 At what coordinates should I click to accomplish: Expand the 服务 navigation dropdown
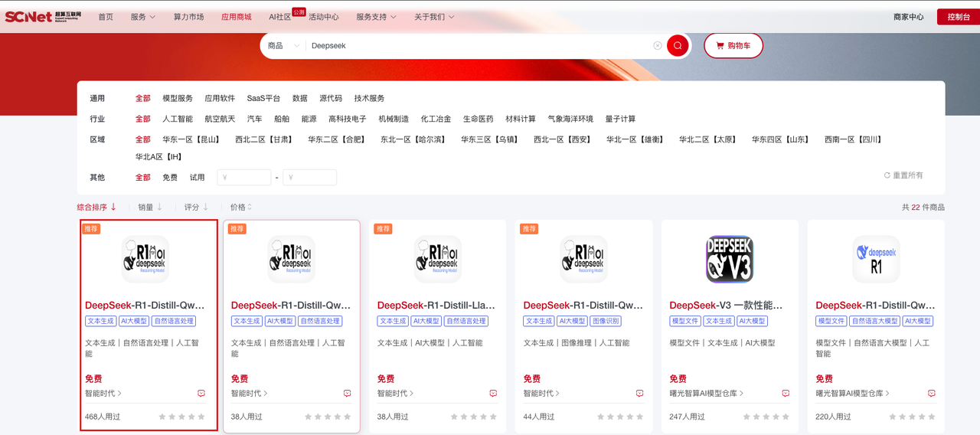click(x=143, y=17)
